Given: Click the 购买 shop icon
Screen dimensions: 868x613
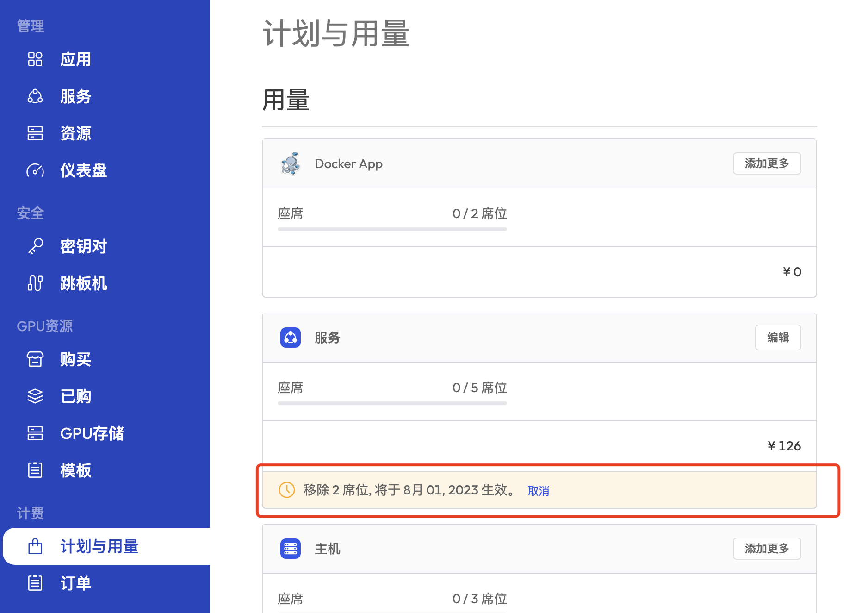Looking at the screenshot, I should click(x=35, y=359).
